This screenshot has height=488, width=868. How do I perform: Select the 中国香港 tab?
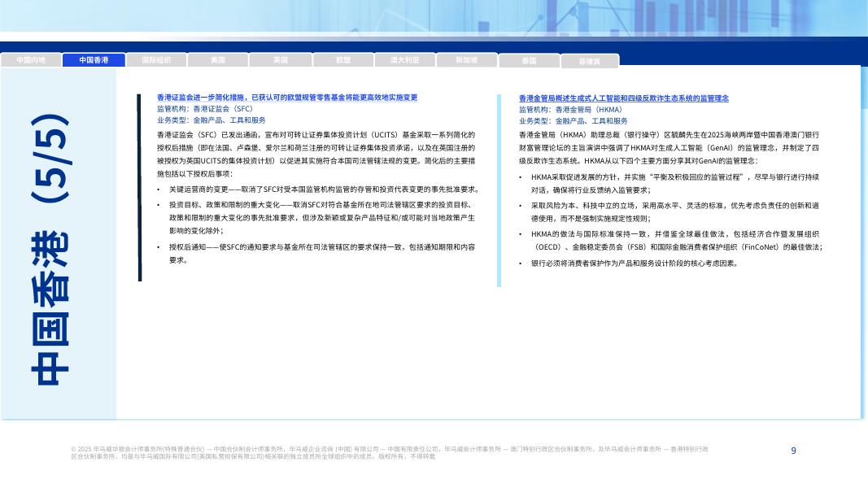[93, 59]
